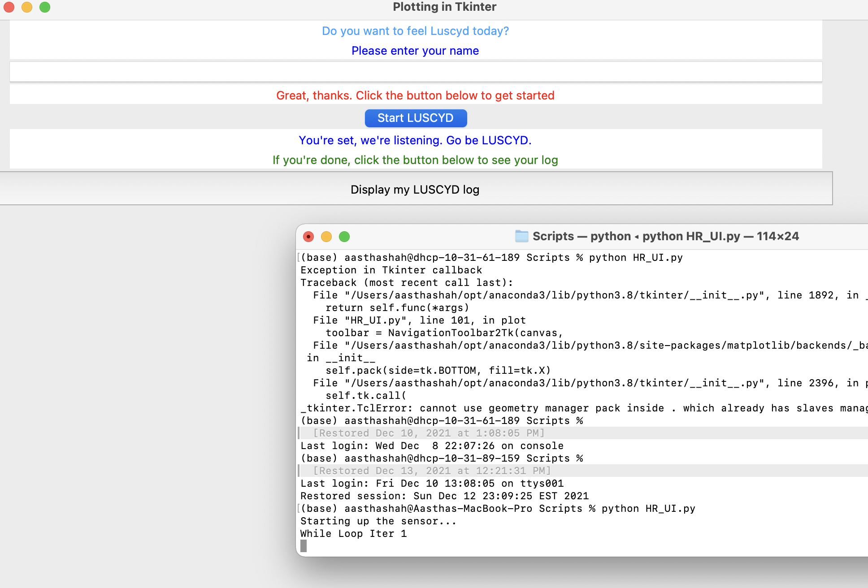Click 'Do you want to feel Luscyd today?' label
This screenshot has width=868, height=588.
(415, 31)
